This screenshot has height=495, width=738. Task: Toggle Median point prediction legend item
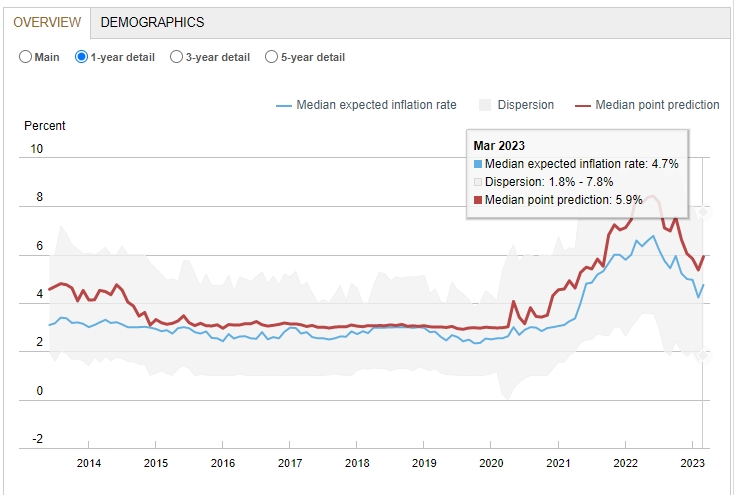point(647,105)
